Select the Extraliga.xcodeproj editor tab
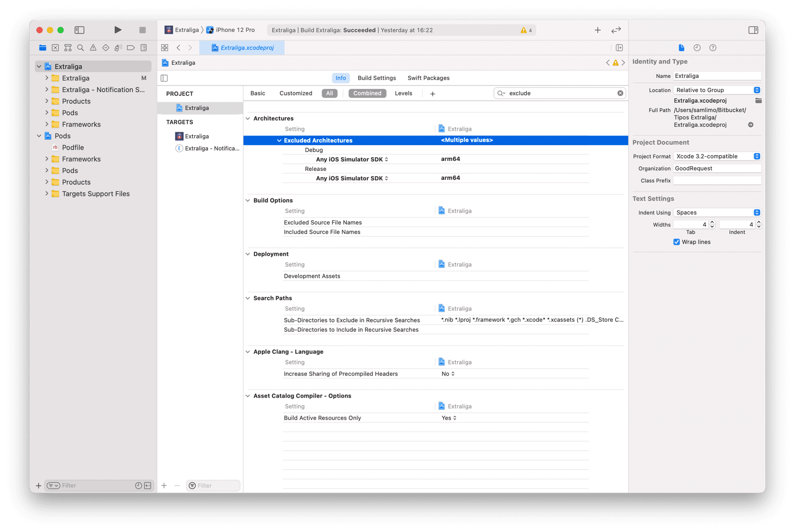The width and height of the screenshot is (795, 532). (242, 48)
